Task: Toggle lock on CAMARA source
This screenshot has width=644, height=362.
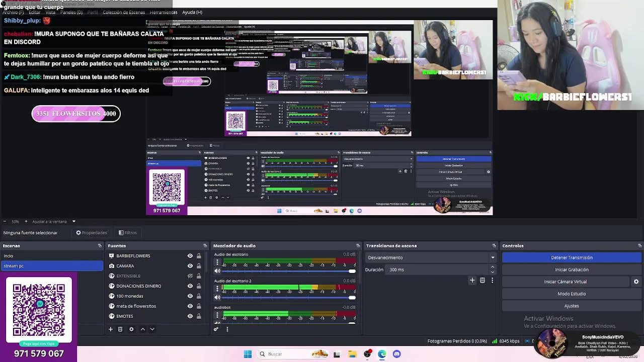Action: [x=199, y=266]
